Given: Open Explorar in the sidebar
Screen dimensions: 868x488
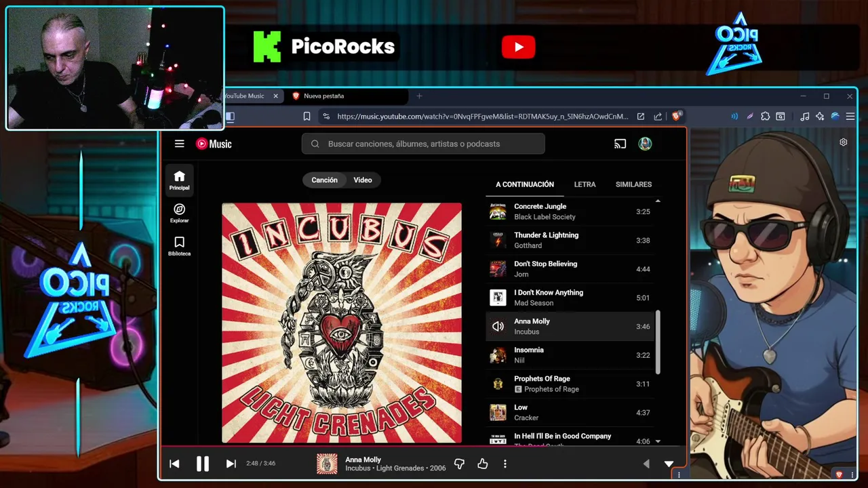Looking at the screenshot, I should (x=179, y=213).
